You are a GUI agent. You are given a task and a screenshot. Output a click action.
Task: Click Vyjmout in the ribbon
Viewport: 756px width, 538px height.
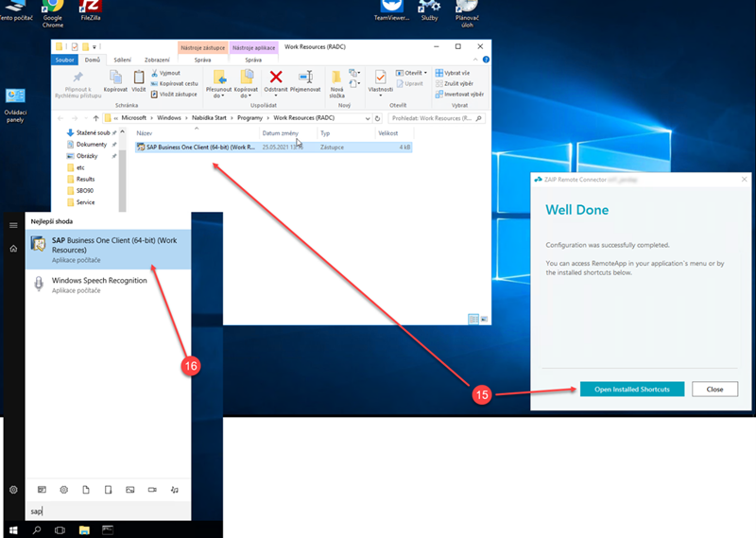[x=165, y=73]
